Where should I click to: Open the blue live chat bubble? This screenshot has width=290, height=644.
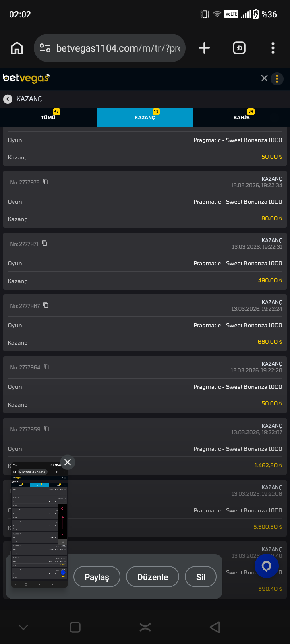tap(266, 566)
